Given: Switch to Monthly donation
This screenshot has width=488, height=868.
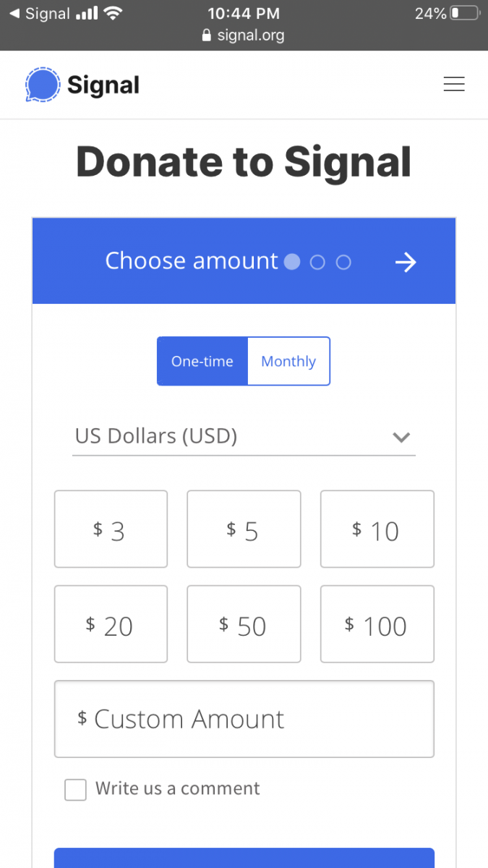Looking at the screenshot, I should (288, 361).
